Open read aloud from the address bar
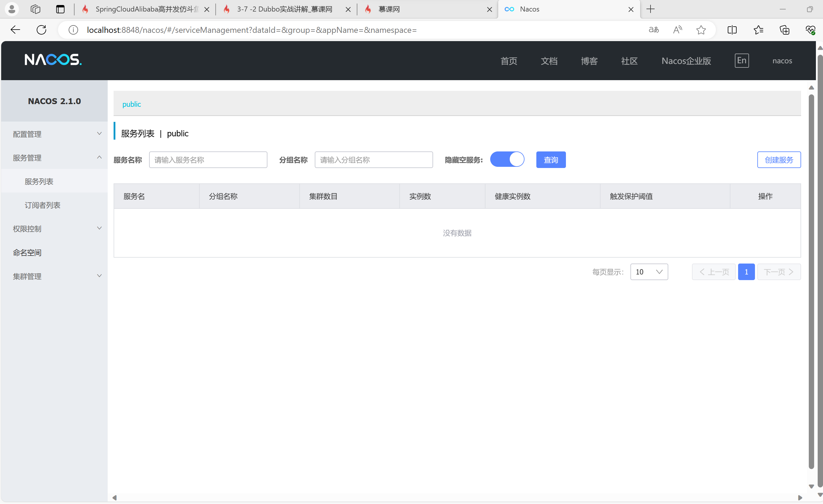823x504 pixels. point(677,30)
